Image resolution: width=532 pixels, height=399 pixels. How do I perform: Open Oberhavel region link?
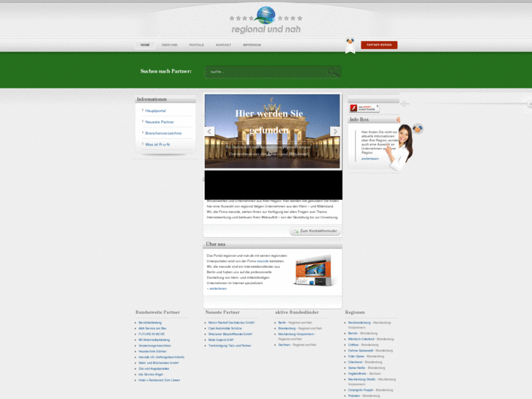tap(355, 362)
